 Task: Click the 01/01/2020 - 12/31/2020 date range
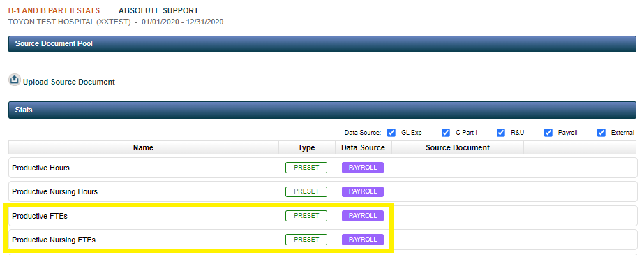[182, 22]
